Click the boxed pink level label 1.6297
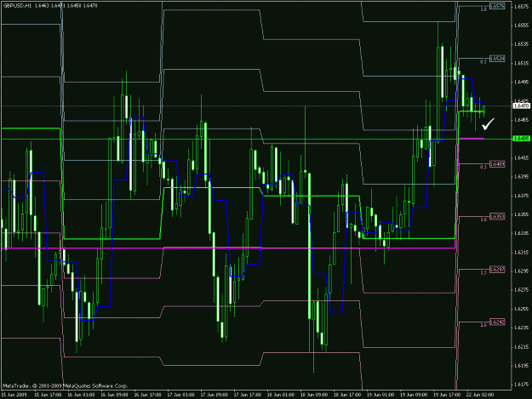Image resolution: width=532 pixels, height=399 pixels. (497, 270)
